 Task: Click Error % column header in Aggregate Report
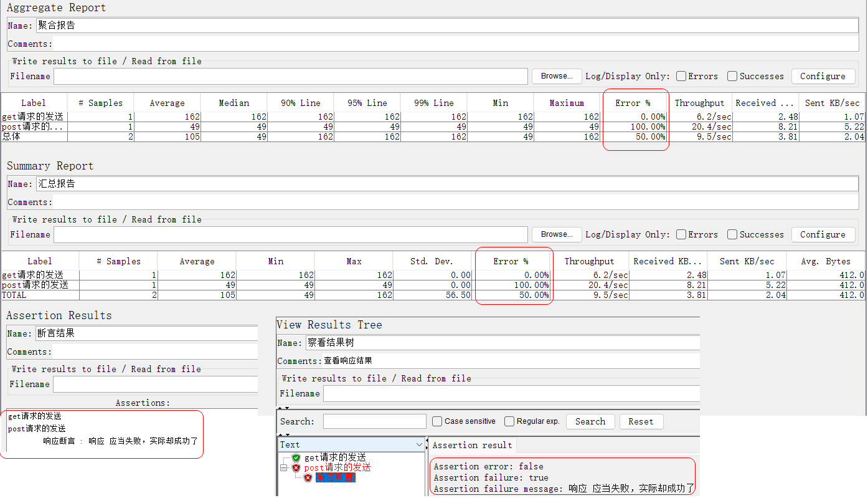click(x=633, y=103)
